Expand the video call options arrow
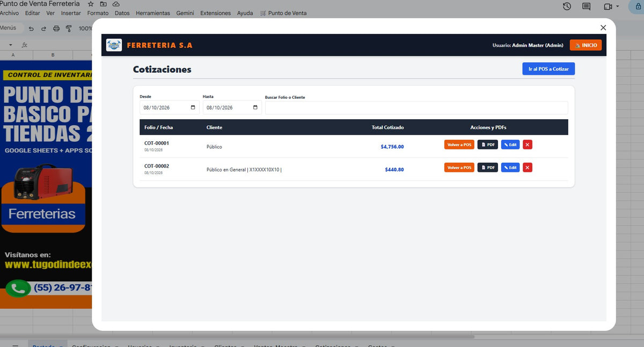644x347 pixels. tap(618, 6)
